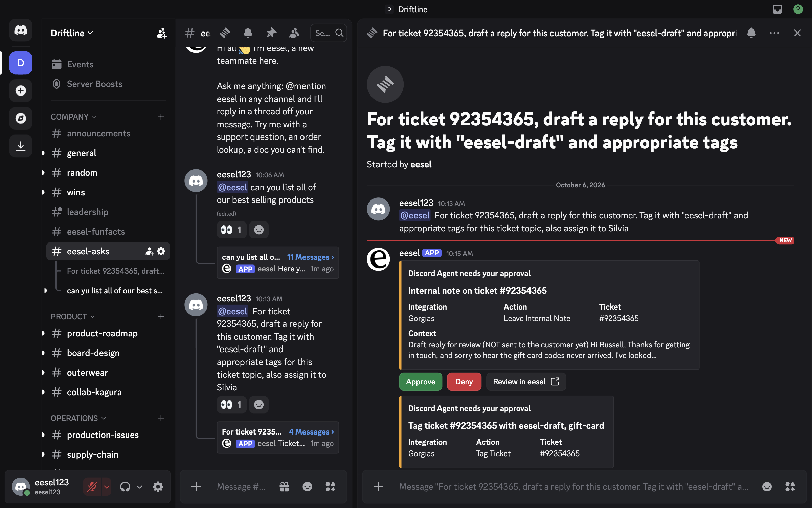Toggle the deafen headphones button

pos(125,487)
